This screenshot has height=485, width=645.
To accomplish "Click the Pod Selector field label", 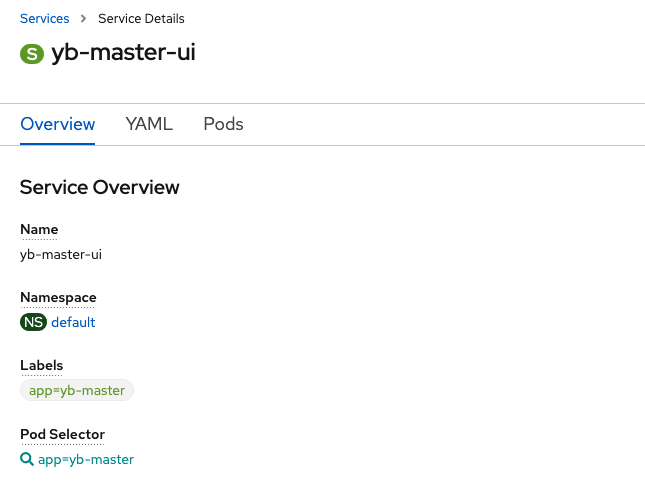I will (62, 434).
